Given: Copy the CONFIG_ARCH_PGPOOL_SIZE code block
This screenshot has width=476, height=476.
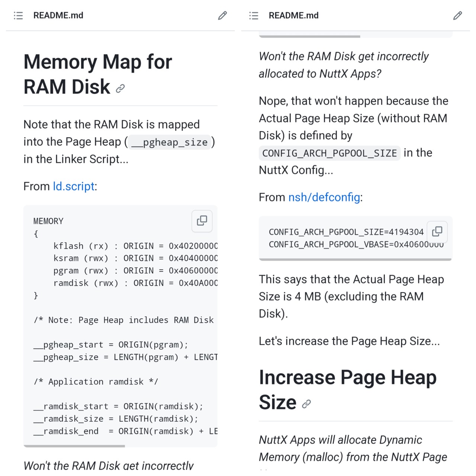Looking at the screenshot, I should [x=437, y=232].
